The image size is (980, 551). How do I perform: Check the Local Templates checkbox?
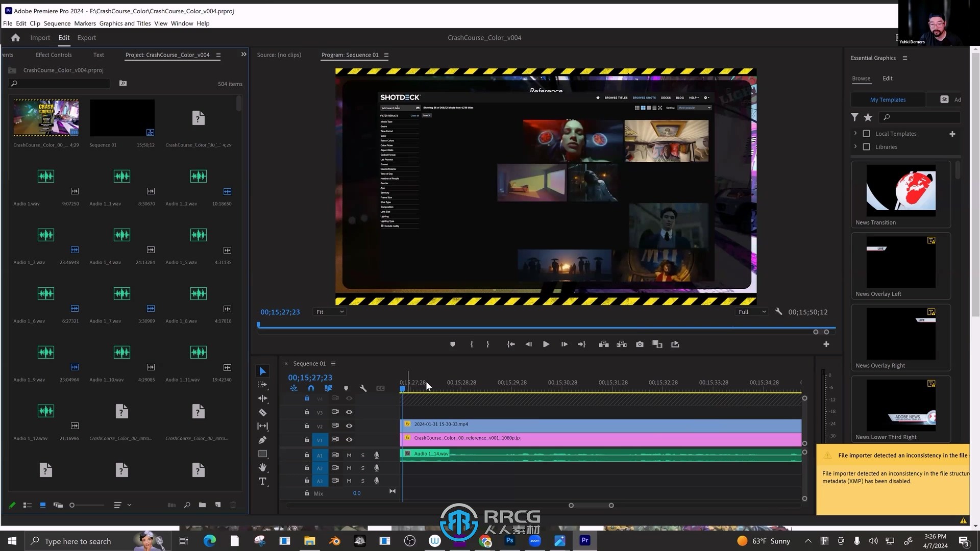click(866, 134)
